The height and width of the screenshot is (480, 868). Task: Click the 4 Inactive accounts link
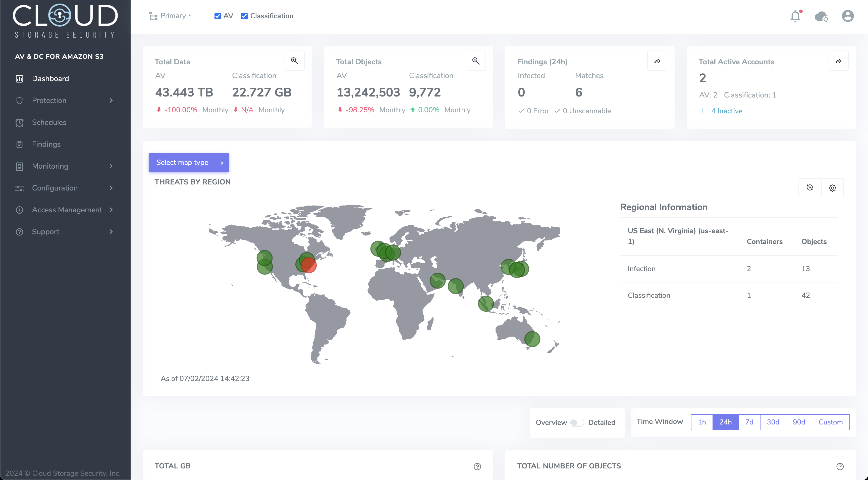coord(727,111)
